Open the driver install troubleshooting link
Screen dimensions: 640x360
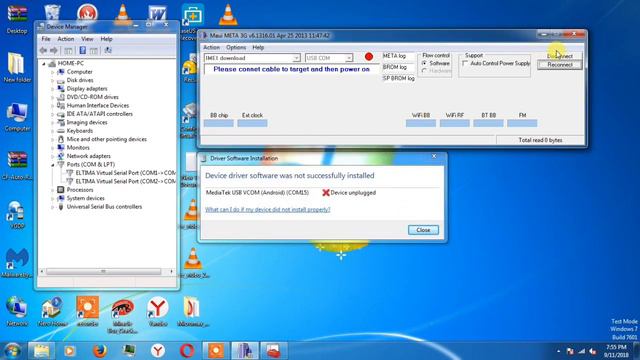(x=267, y=209)
